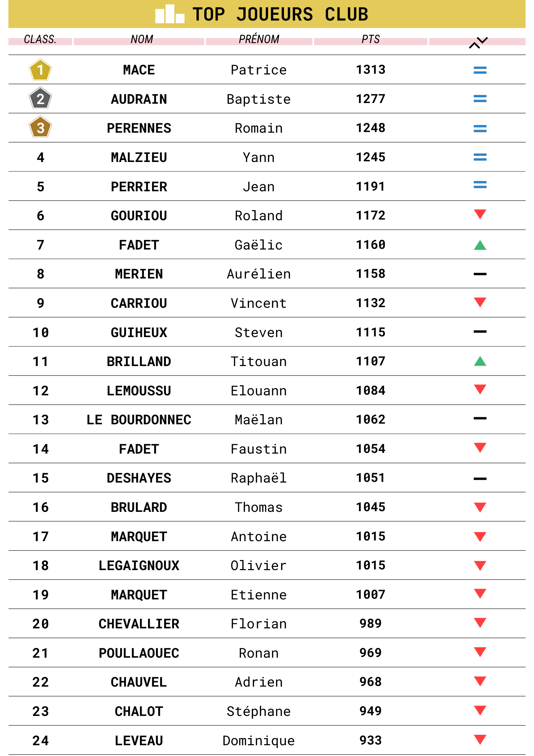Viewport: 534px width, 756px height.
Task: Click red down arrow in GOURIOU row
Action: (x=479, y=214)
